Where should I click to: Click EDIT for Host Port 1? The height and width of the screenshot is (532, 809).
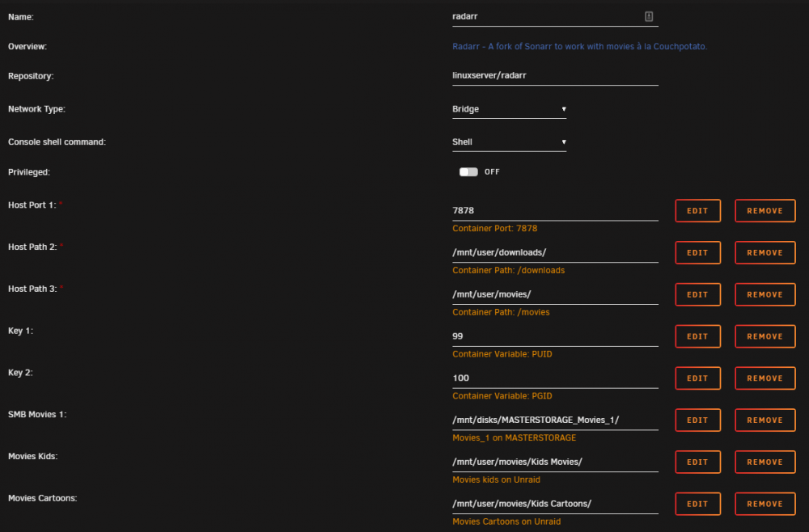(x=697, y=211)
